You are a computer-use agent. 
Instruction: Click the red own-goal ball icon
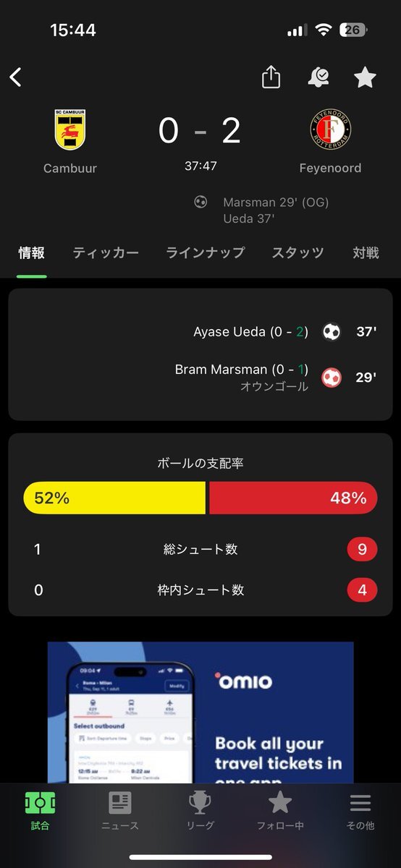pos(332,377)
